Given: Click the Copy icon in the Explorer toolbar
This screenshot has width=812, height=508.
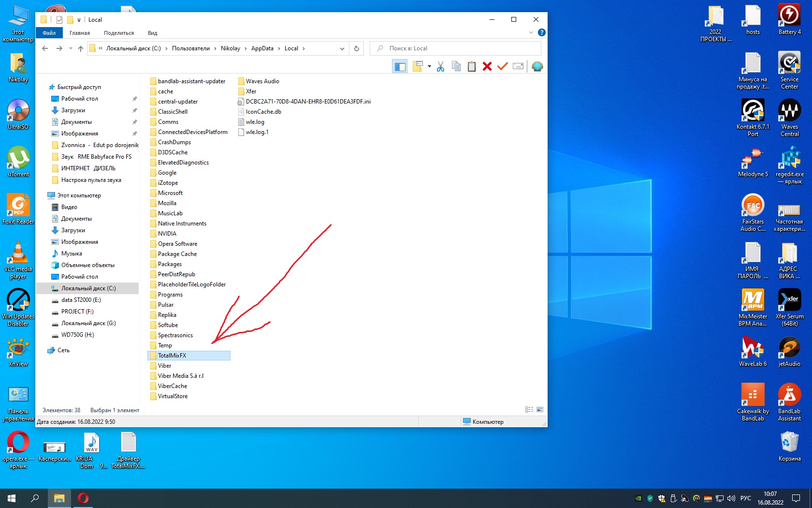Looking at the screenshot, I should coord(456,66).
